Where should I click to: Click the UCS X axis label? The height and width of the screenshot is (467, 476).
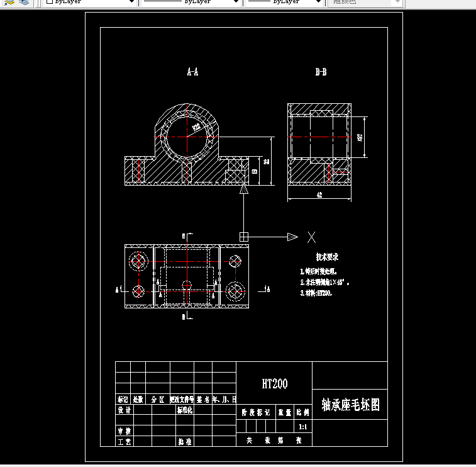(311, 237)
